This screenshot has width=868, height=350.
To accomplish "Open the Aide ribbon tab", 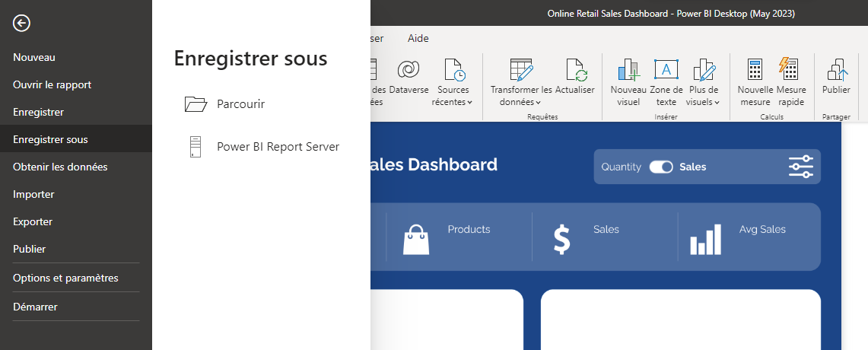I will [418, 39].
